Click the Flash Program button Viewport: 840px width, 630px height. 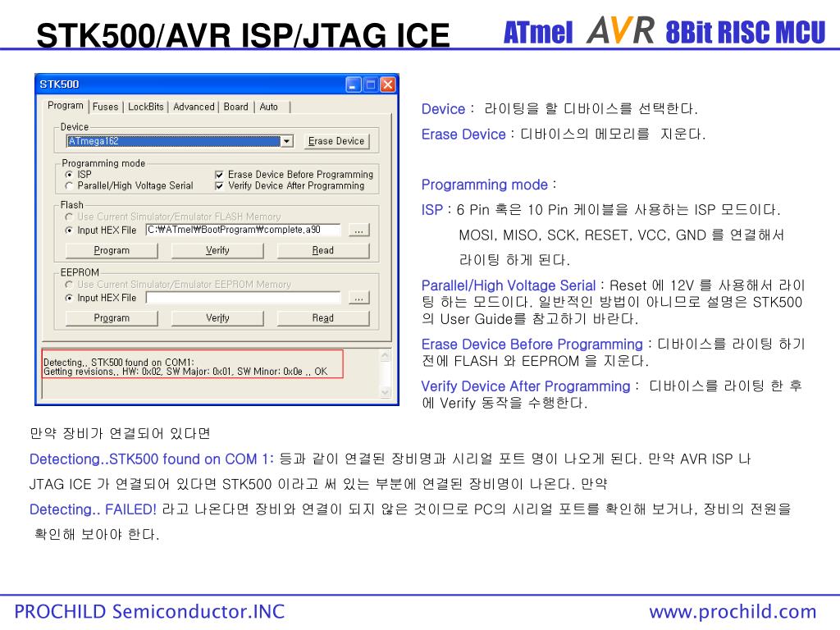pyautogui.click(x=112, y=250)
